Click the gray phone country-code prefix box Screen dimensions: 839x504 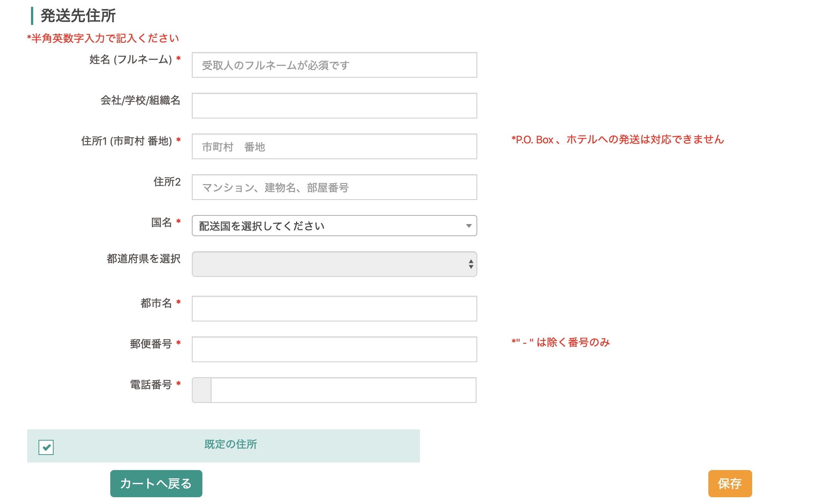click(x=202, y=390)
